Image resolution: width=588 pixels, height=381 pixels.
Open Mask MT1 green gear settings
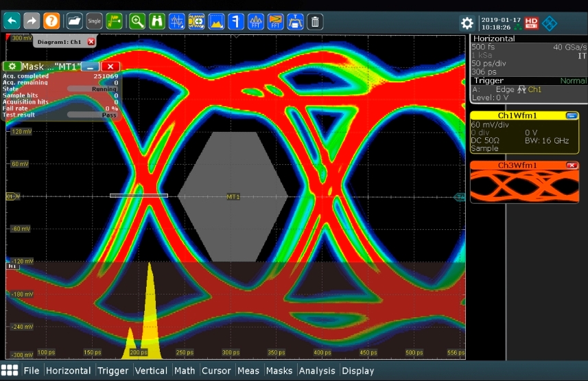click(x=12, y=67)
